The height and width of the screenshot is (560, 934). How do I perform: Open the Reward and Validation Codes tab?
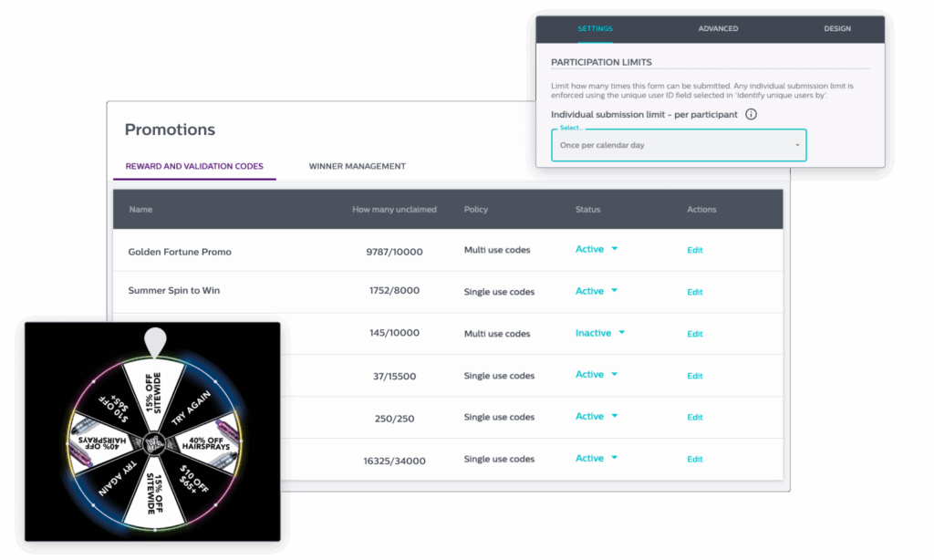(194, 166)
